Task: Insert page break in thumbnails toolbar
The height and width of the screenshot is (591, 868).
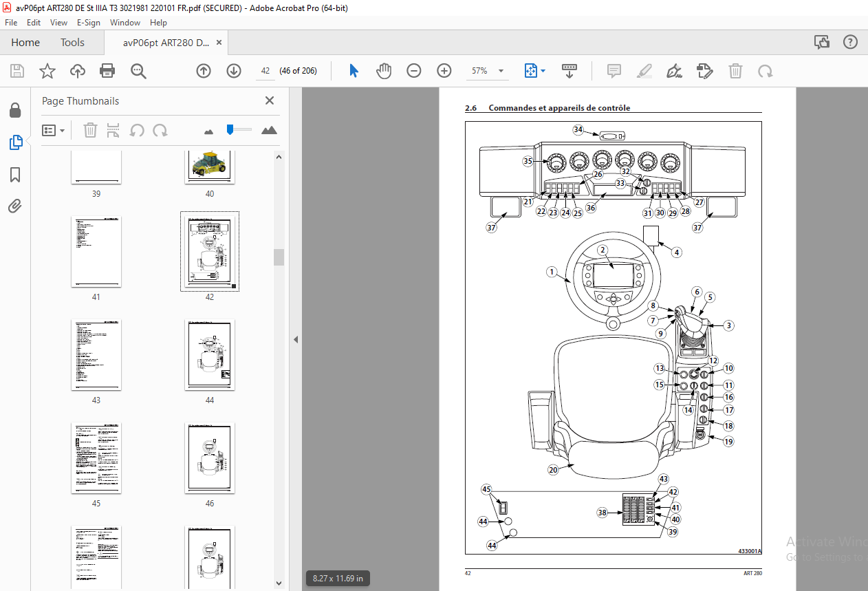Action: 113,130
